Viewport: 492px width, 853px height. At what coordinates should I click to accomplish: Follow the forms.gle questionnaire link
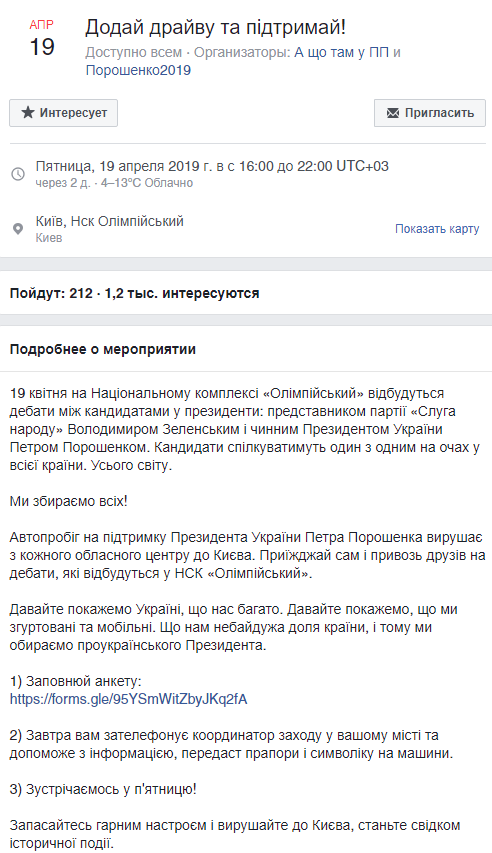coord(128,699)
